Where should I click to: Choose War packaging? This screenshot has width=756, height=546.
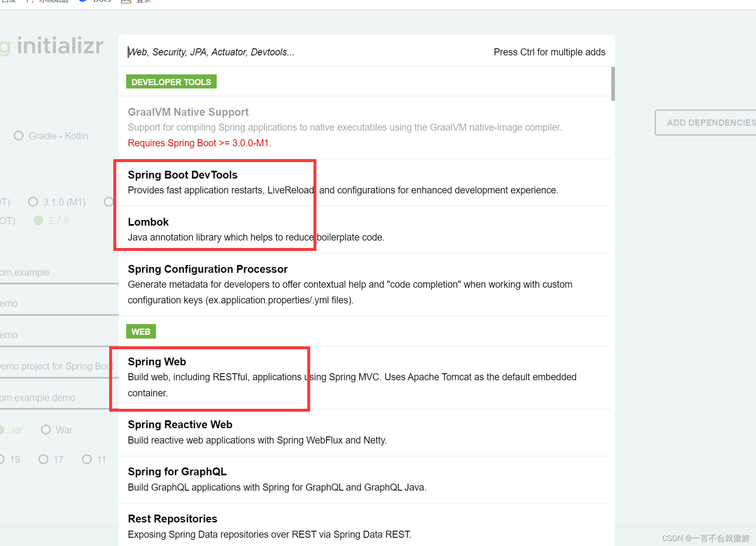pyautogui.click(x=57, y=430)
